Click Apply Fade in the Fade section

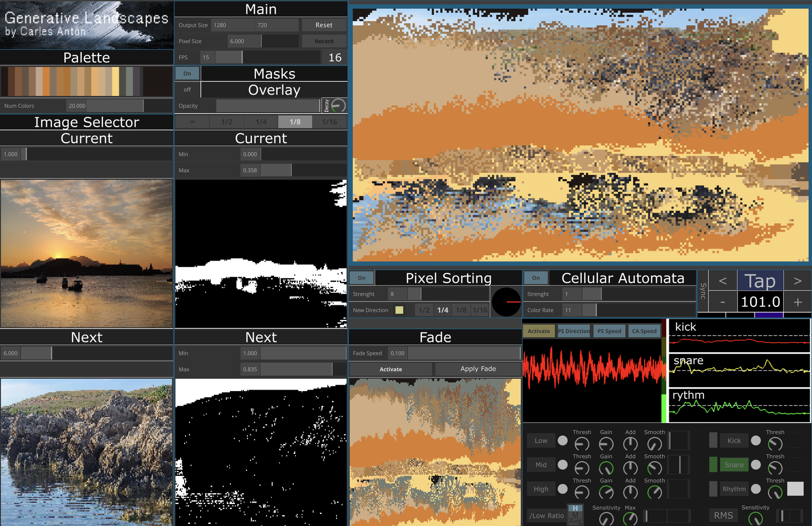point(477,369)
